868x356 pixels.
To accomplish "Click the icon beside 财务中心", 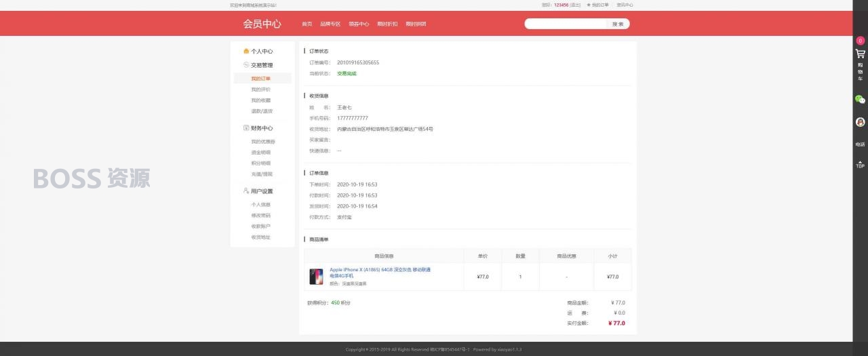I will pos(246,127).
